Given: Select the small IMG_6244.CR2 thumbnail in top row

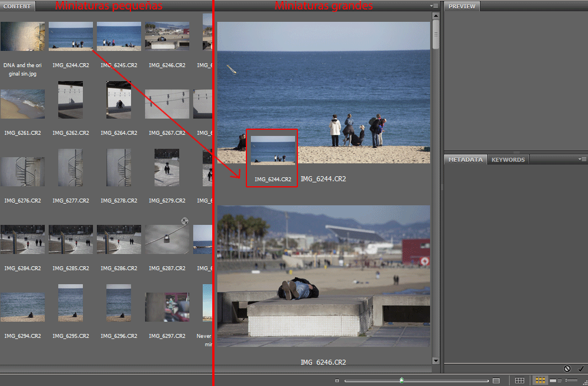Looking at the screenshot, I should (71, 36).
